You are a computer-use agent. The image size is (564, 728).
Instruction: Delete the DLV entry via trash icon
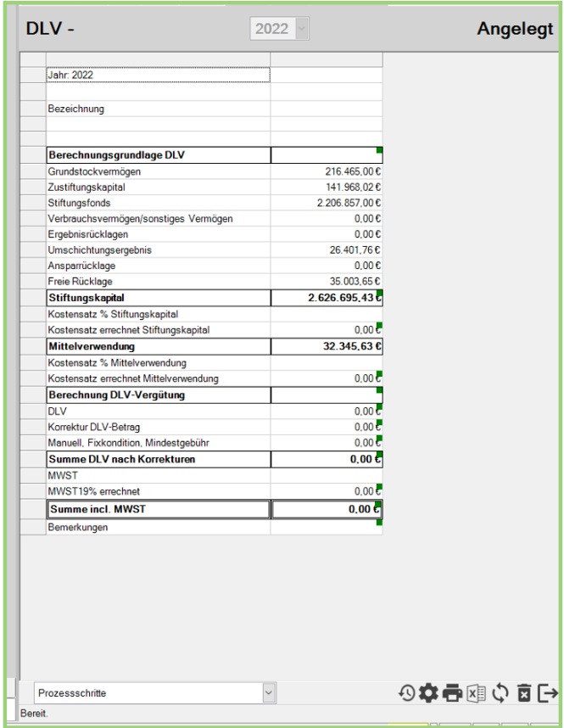coord(523,693)
